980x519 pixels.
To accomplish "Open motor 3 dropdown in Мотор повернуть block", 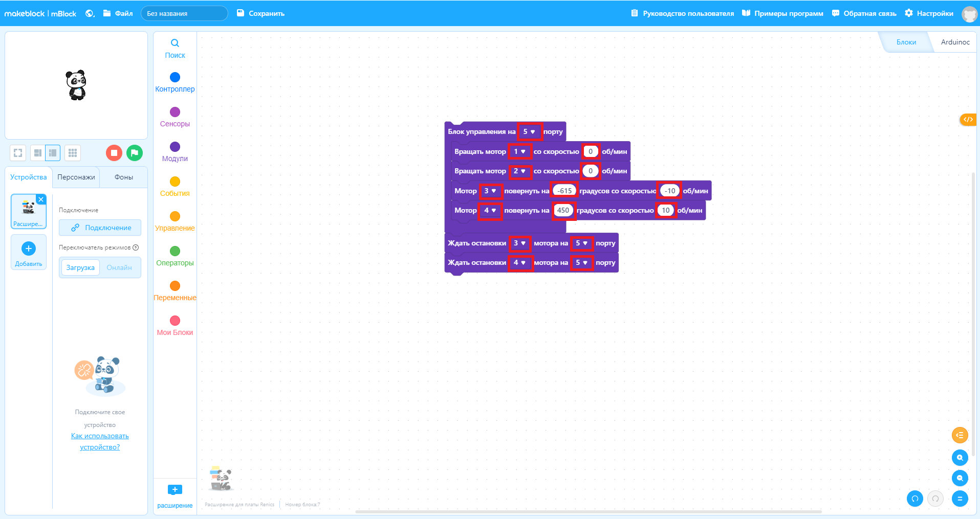I will [490, 191].
